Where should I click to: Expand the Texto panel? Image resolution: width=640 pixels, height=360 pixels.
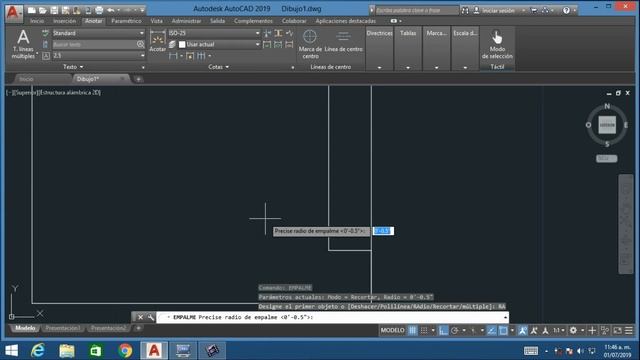pos(73,67)
